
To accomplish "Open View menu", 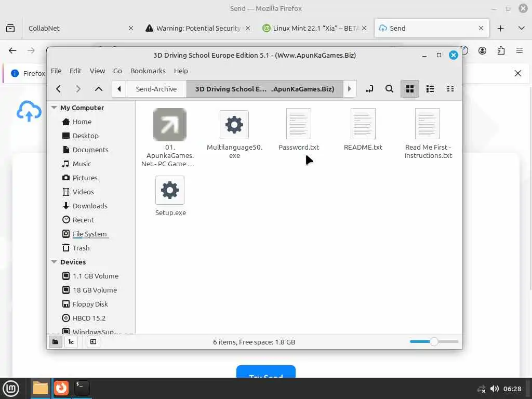I will (x=97, y=71).
